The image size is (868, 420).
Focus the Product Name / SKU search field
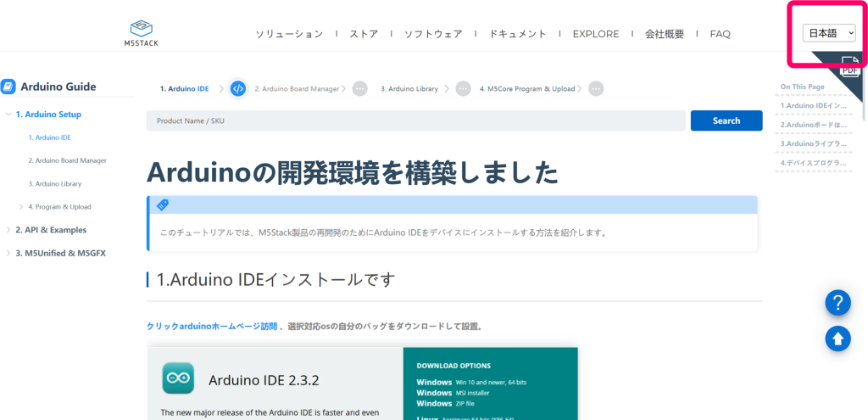coord(415,120)
